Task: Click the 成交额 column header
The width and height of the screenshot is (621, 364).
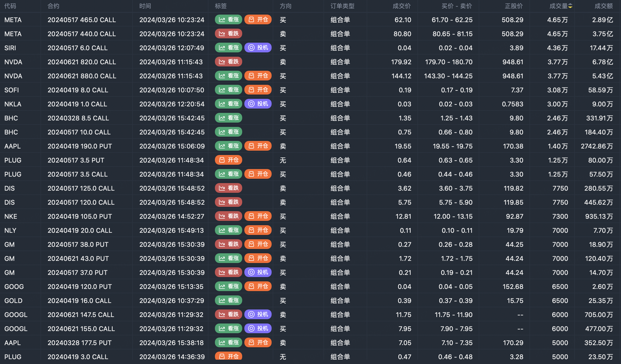Action: (x=603, y=6)
